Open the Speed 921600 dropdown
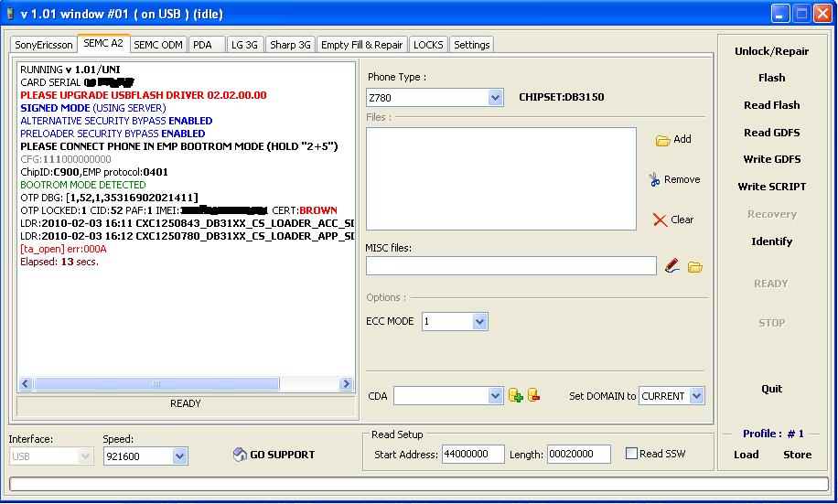Image resolution: width=838 pixels, height=504 pixels. pos(179,456)
